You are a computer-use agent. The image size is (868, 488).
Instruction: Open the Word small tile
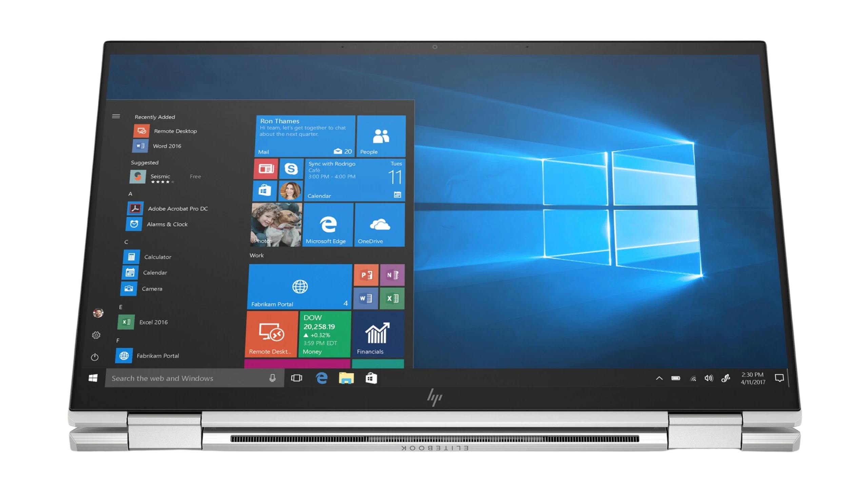click(x=366, y=298)
